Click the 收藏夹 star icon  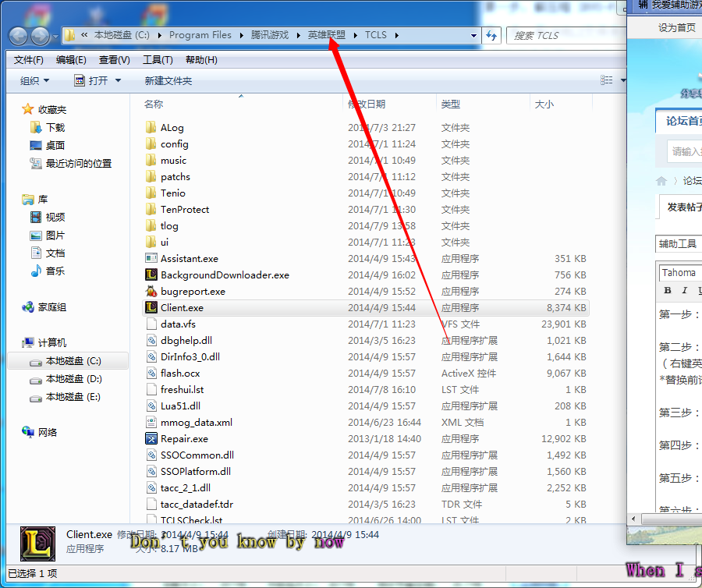[x=28, y=109]
